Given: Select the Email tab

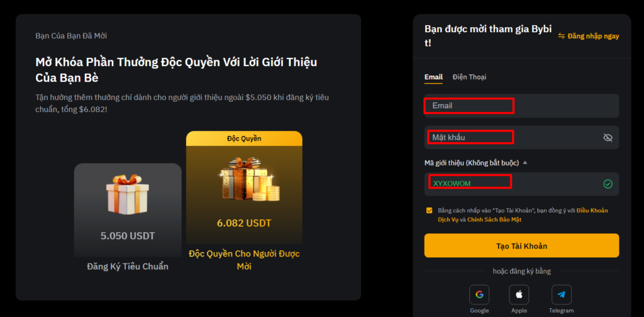Looking at the screenshot, I should (433, 77).
